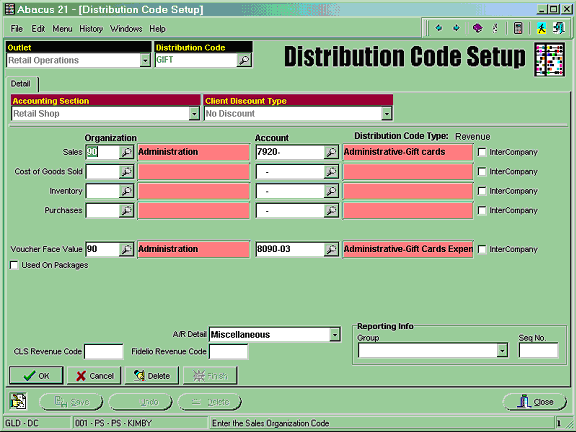The width and height of the screenshot is (576, 432).
Task: Click the notes icon beside the Save button
Action: [x=18, y=401]
